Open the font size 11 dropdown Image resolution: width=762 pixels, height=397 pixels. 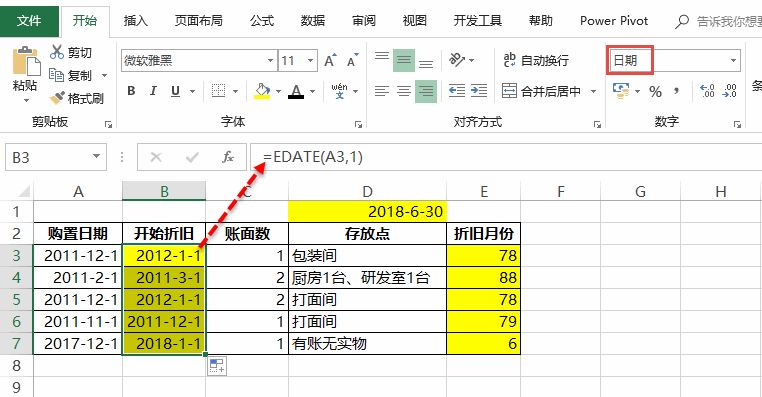pyautogui.click(x=311, y=61)
